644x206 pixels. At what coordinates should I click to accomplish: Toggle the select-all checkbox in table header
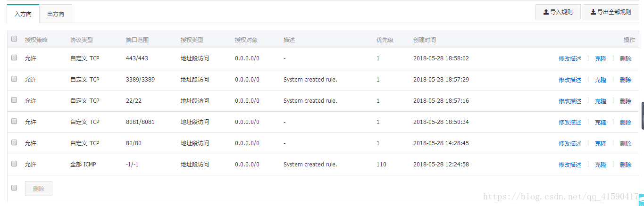(14, 39)
